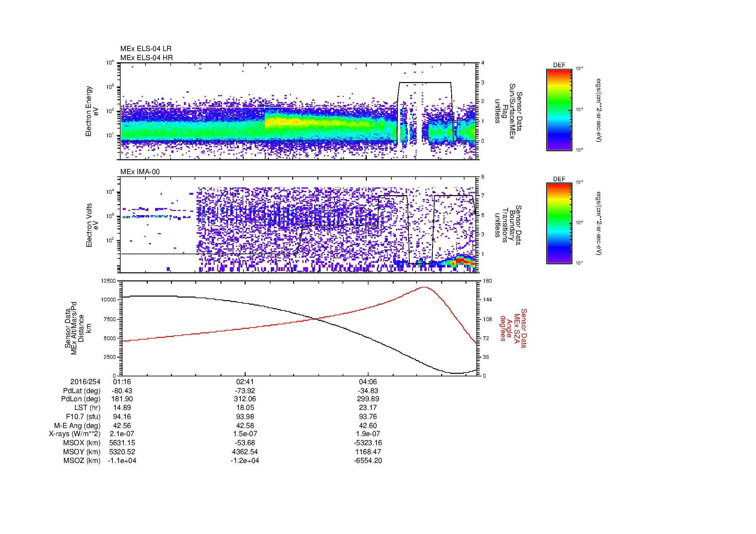Click the 'Boundary Transitions unitless' axis label
This screenshot has width=756, height=534.
point(508,225)
